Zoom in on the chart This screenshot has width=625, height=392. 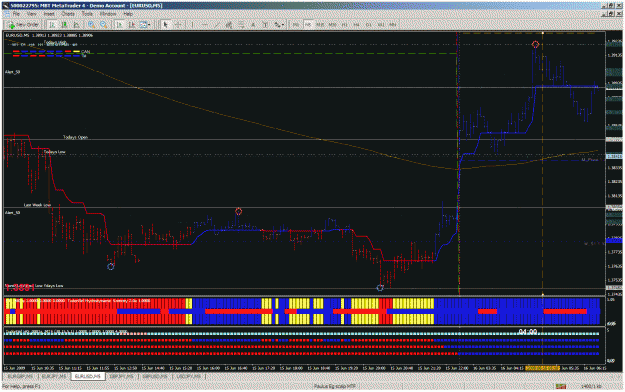tap(92, 25)
